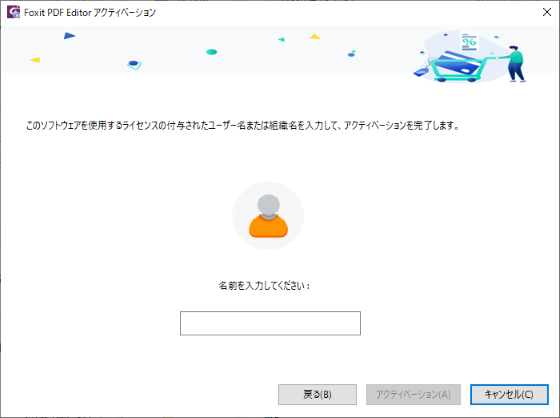This screenshot has width=560, height=418.
Task: Click the アクティベーション(A) button
Action: coord(413,394)
